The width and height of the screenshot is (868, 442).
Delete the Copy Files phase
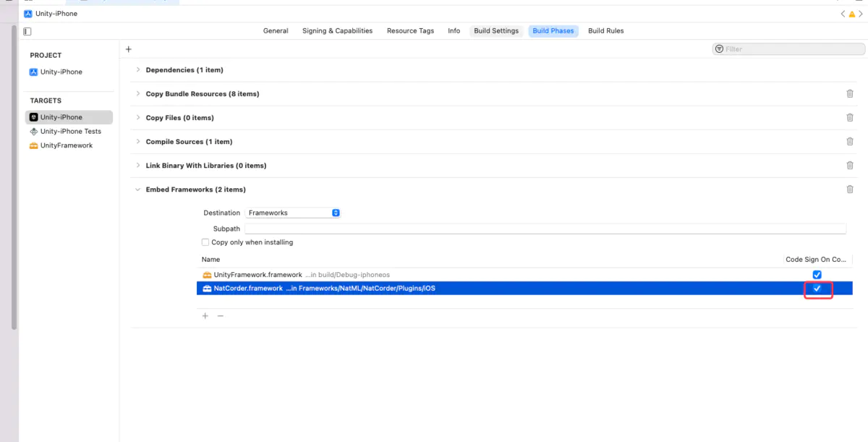850,118
